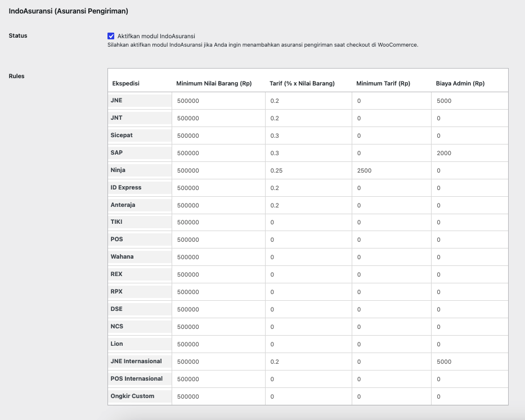Edit JNE Biaya Admin field
This screenshot has height=420, width=525.
[x=470, y=101]
